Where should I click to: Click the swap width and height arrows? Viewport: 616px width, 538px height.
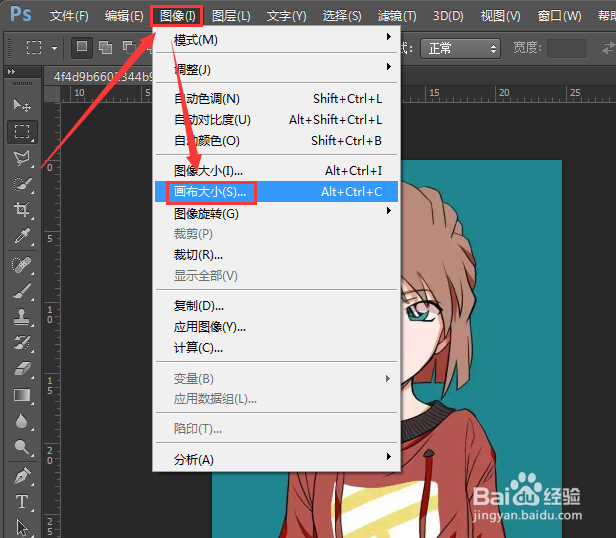[x=608, y=48]
